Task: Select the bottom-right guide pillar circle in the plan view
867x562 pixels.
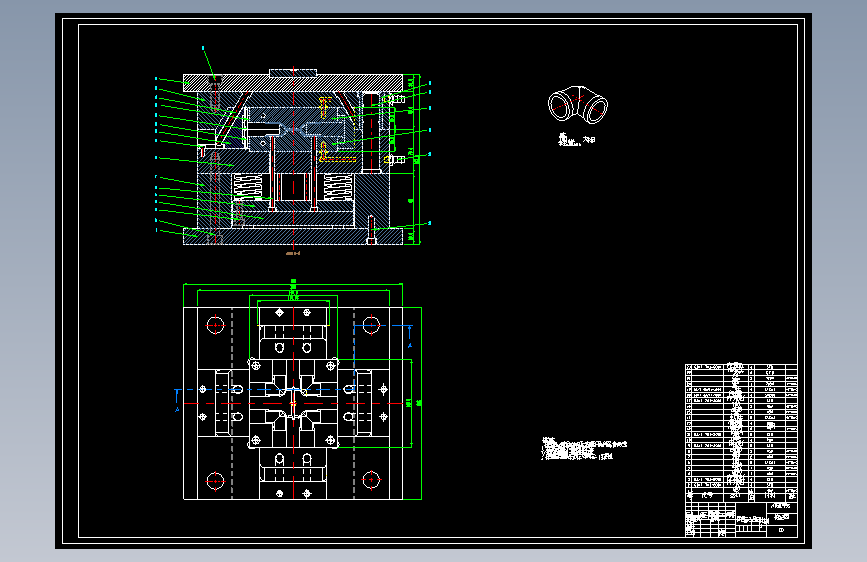Action: point(371,481)
